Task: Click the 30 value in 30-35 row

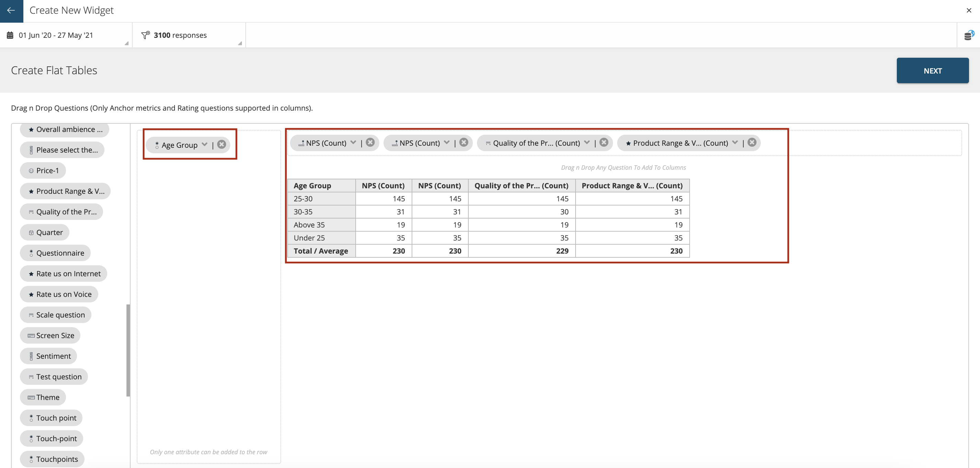Action: point(522,212)
